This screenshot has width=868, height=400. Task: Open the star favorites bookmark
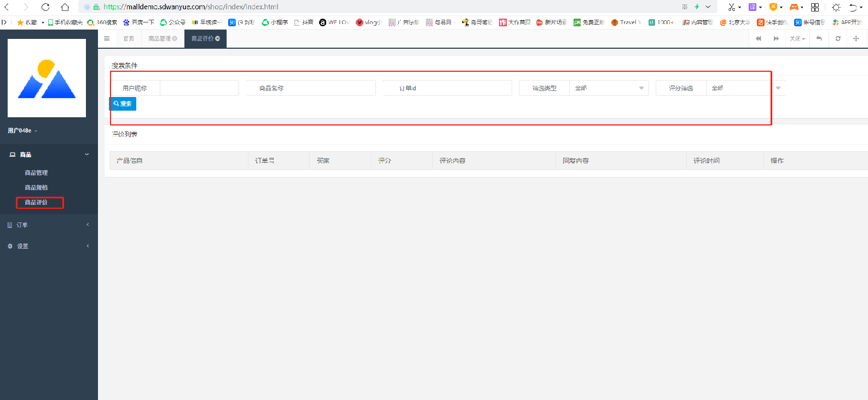tap(27, 22)
